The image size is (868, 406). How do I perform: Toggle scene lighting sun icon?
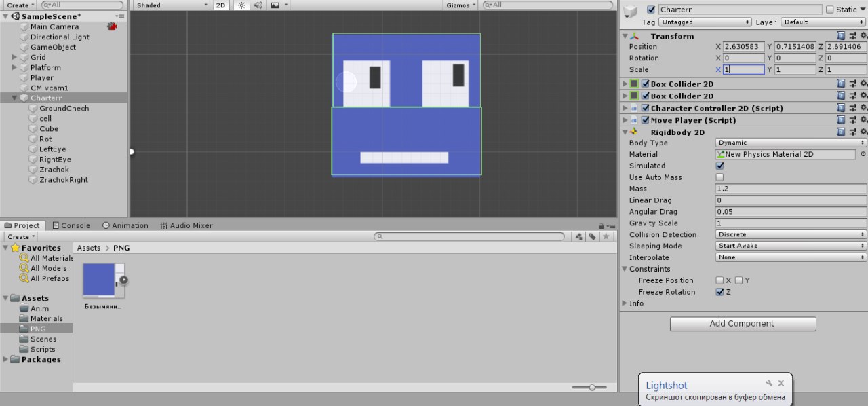point(241,5)
